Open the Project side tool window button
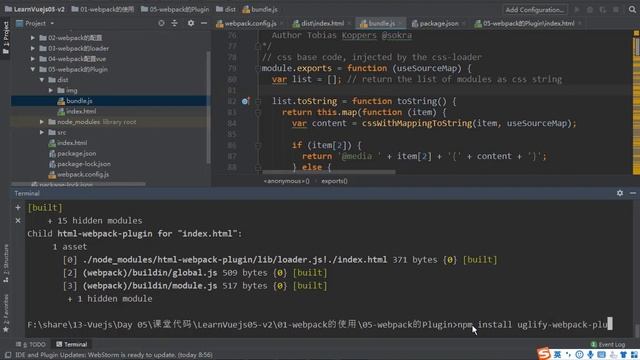The width and height of the screenshot is (640, 360). [5, 38]
